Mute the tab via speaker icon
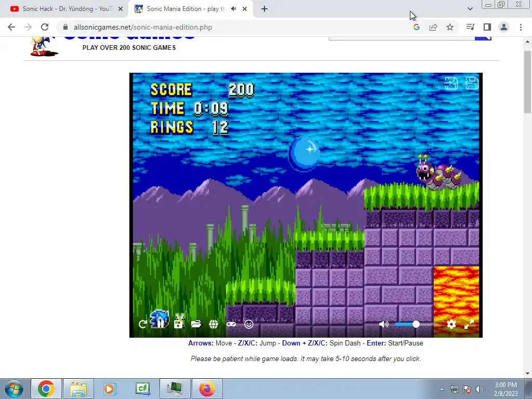Viewport: 532px width, 399px height. tap(233, 9)
